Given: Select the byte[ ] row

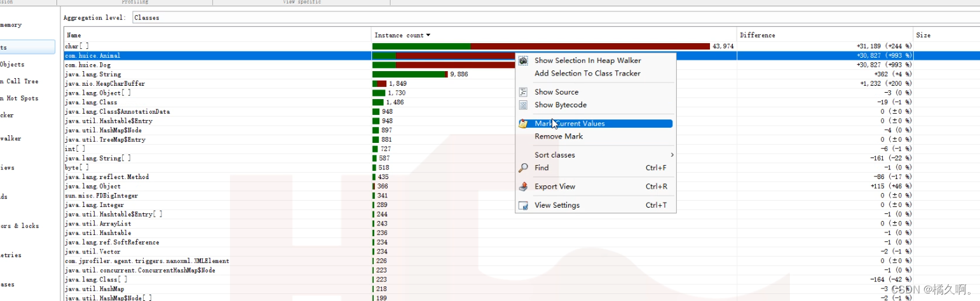Looking at the screenshot, I should 522,168.
